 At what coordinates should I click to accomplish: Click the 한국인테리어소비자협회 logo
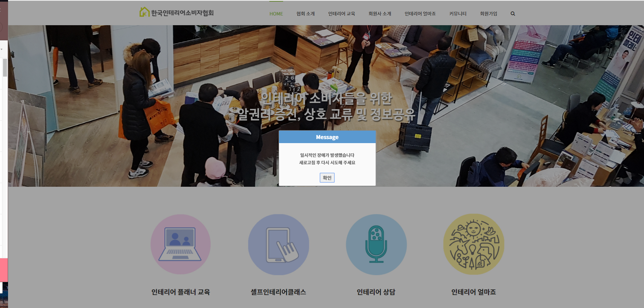(176, 12)
